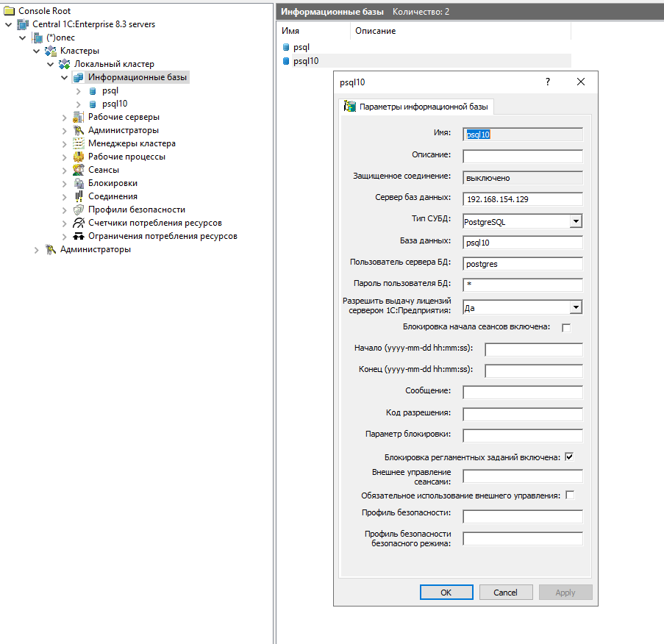This screenshot has width=664, height=644.
Task: Click the help question mark in psql10 dialog
Action: pyautogui.click(x=548, y=82)
